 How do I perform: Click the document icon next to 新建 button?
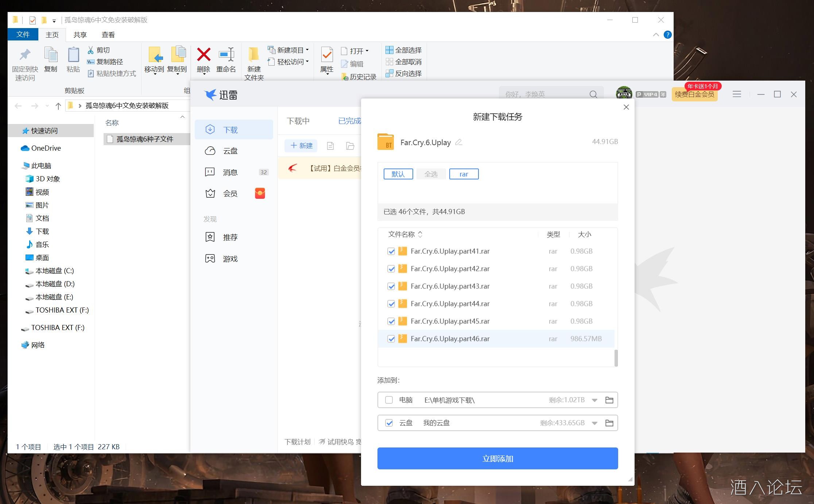[330, 146]
